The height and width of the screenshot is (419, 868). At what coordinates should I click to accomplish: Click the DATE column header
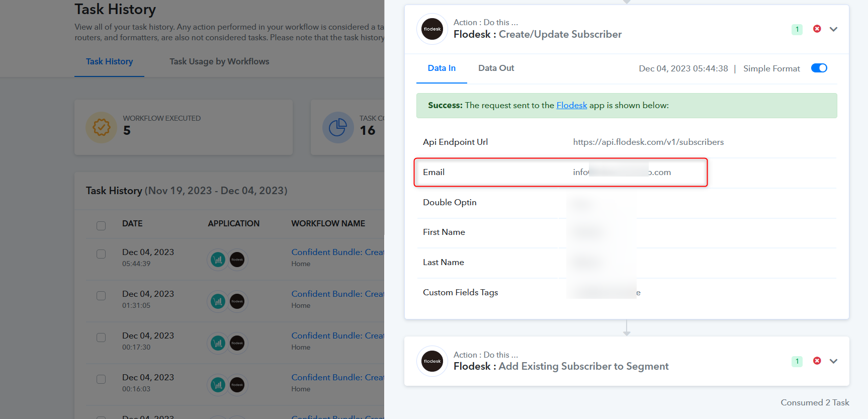pyautogui.click(x=132, y=223)
